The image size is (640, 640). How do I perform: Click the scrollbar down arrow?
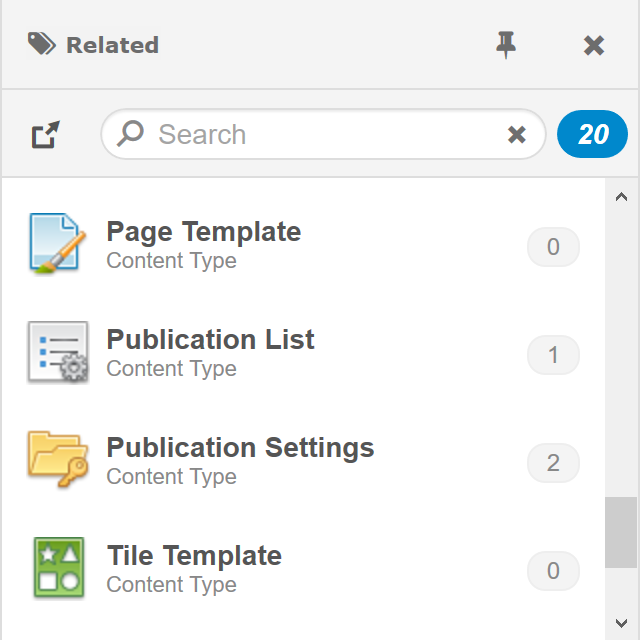(x=621, y=623)
